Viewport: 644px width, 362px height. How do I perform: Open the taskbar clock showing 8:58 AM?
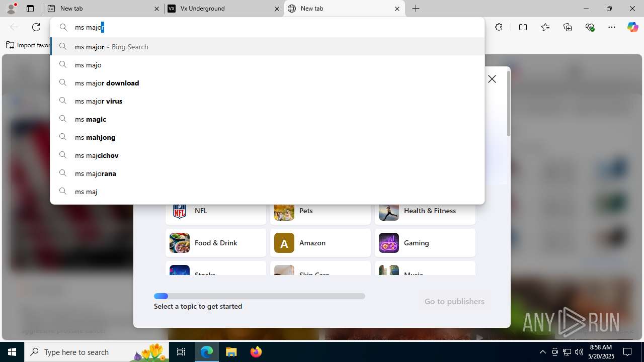coord(601,352)
